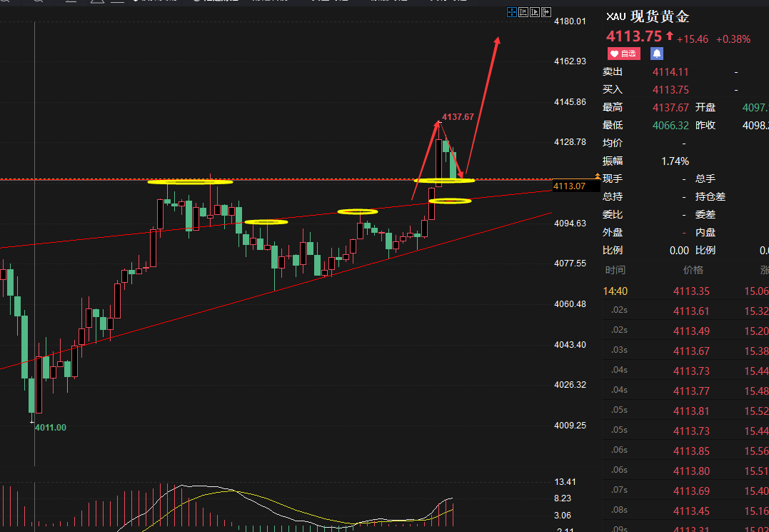Click the MACD indicator panel histogram
Screen dimensions: 769x532
pos(275,508)
